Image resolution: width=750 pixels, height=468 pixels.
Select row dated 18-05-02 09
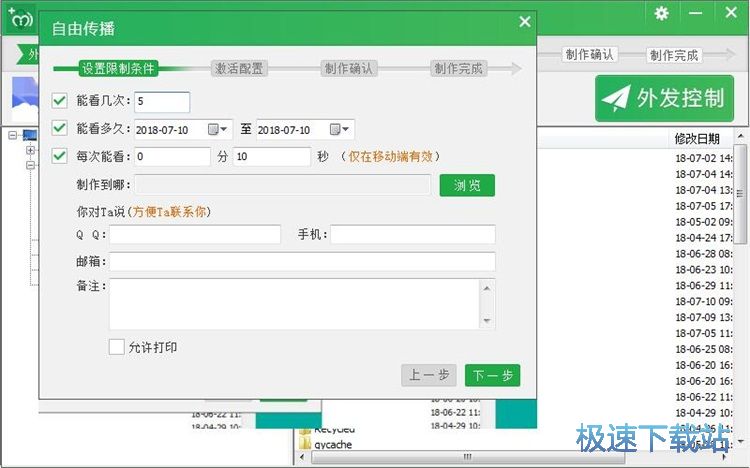click(703, 222)
